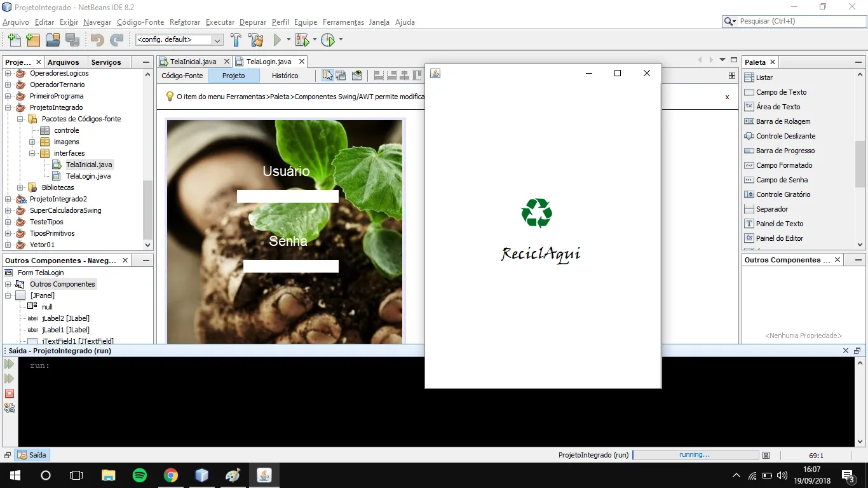Open the Refatorar menu

[185, 22]
